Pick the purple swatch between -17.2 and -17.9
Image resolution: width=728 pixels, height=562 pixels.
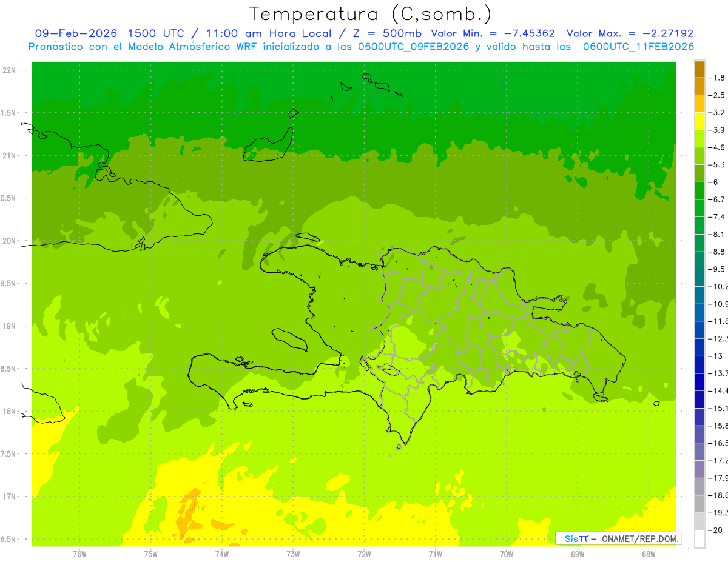point(699,469)
